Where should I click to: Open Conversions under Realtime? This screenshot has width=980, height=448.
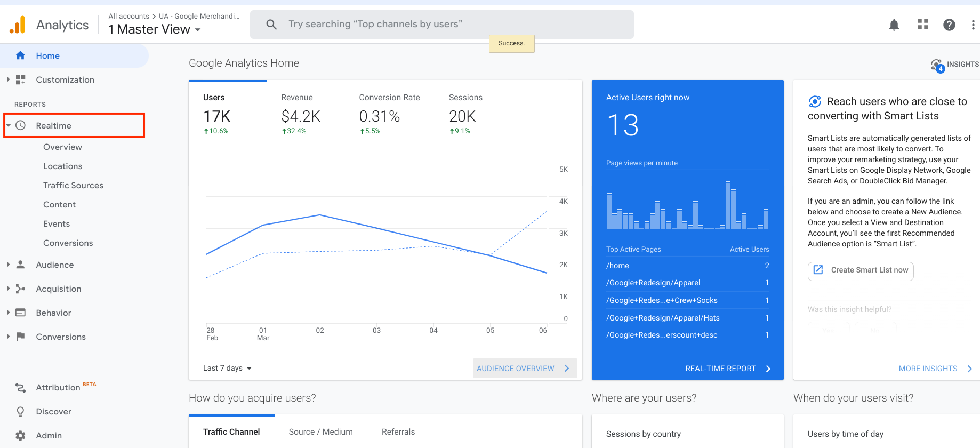point(68,243)
